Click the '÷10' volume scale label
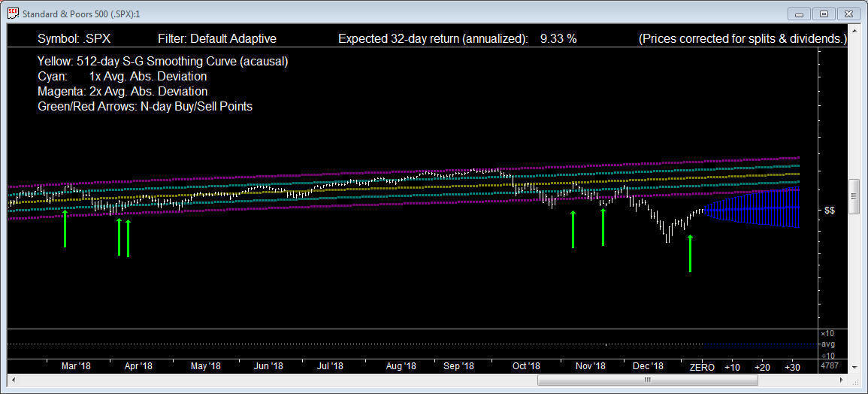Viewport: 868px width, 394px height. coord(829,355)
